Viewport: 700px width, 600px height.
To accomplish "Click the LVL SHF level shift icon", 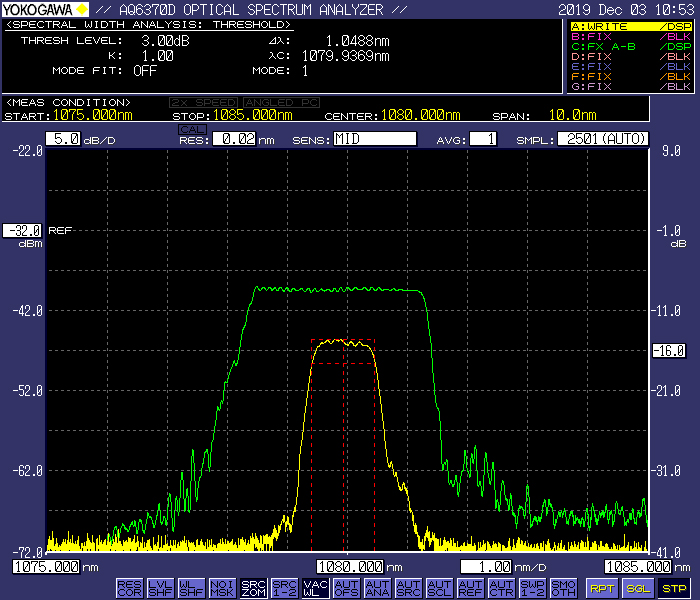I will coord(160,588).
